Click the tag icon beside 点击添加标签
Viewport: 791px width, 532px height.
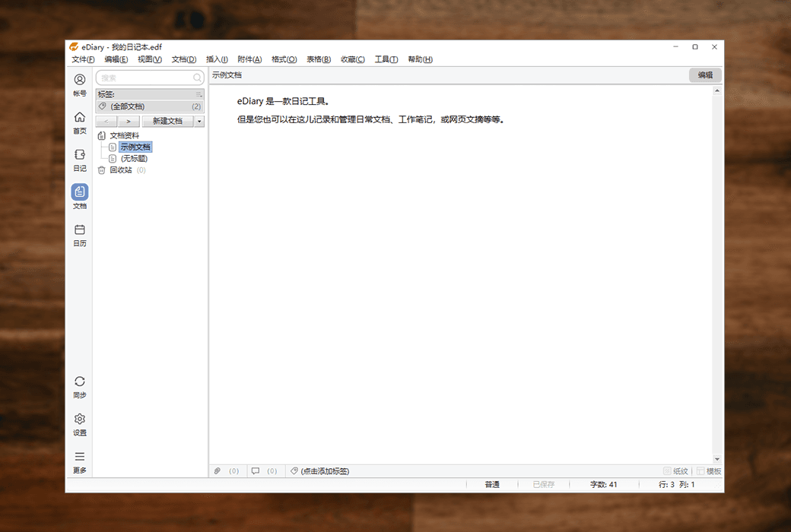pyautogui.click(x=294, y=471)
